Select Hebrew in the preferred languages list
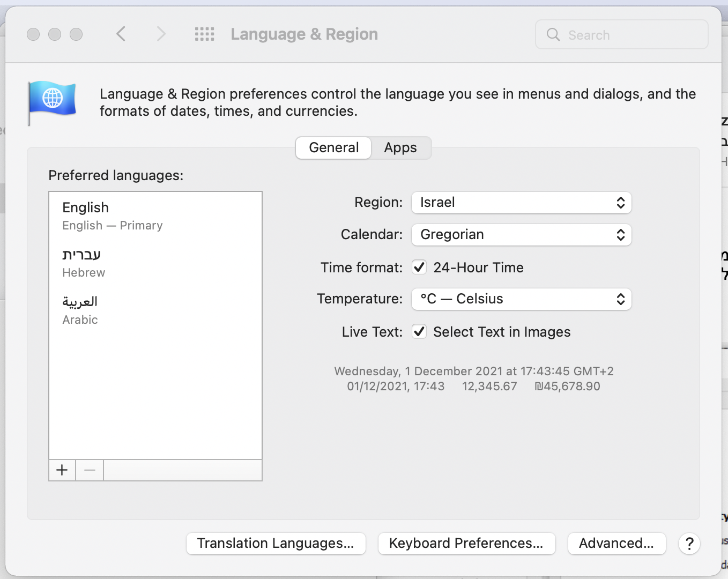728x579 pixels. 84,263
